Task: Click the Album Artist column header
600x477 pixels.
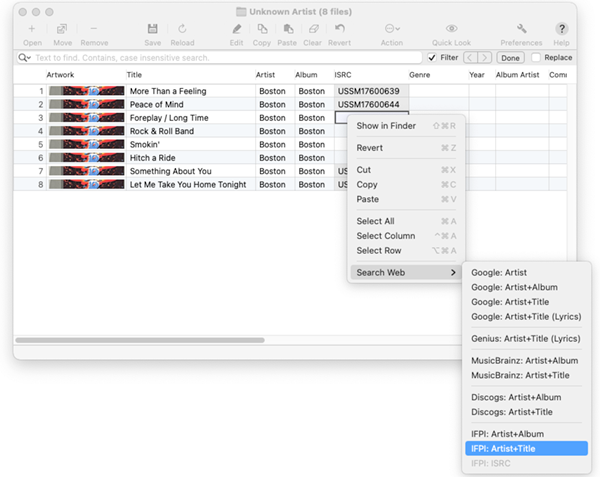Action: click(x=521, y=75)
